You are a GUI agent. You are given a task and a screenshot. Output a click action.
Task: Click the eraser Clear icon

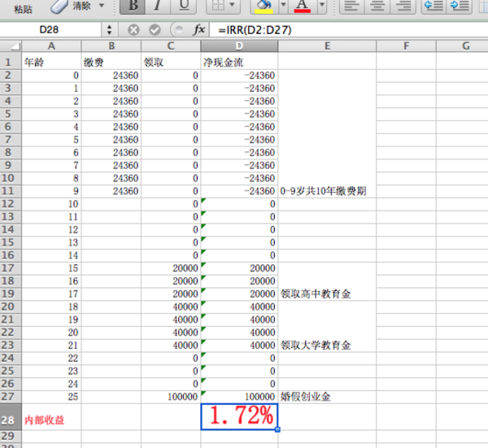pos(59,7)
